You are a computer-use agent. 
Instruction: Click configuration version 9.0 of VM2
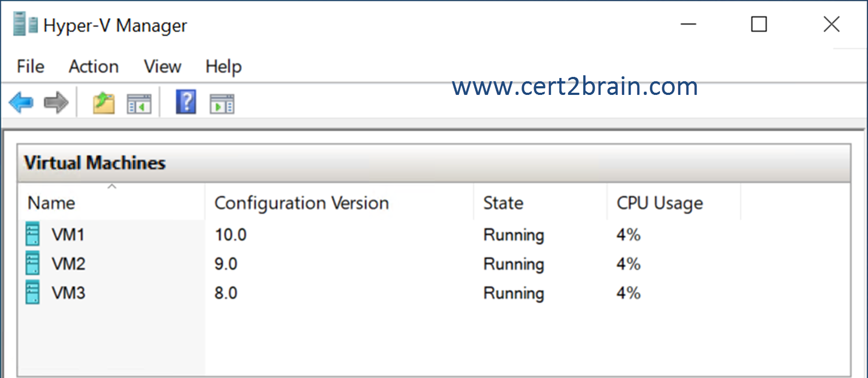[x=226, y=264]
